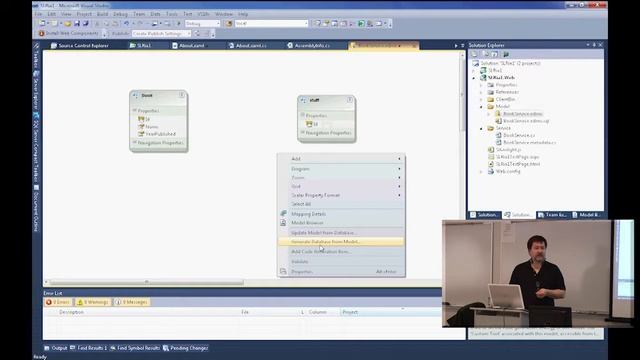Image resolution: width=640 pixels, height=360 pixels.
Task: Expand the Add submenu arrow
Action: click(x=399, y=159)
